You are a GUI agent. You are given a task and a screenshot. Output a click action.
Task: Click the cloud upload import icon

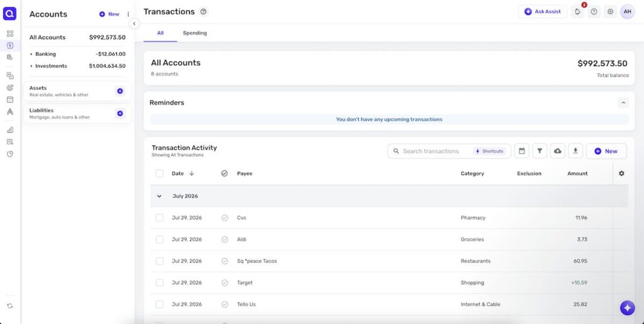[x=557, y=151]
